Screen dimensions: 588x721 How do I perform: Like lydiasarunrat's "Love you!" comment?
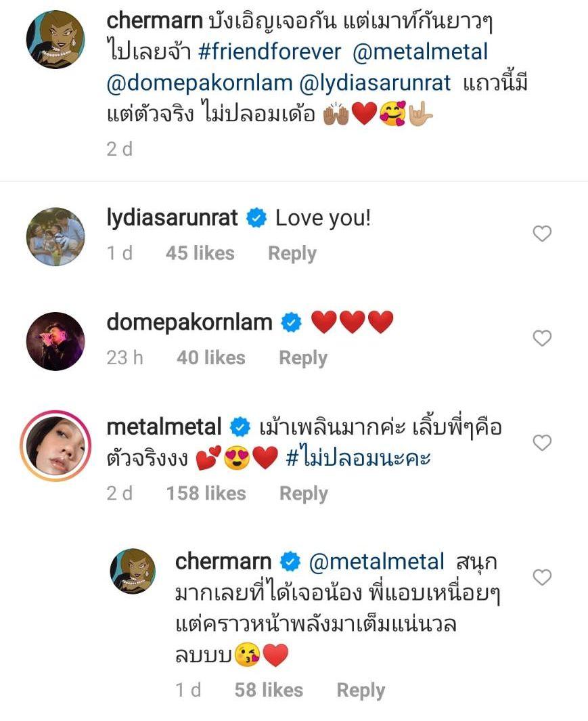coord(542,234)
